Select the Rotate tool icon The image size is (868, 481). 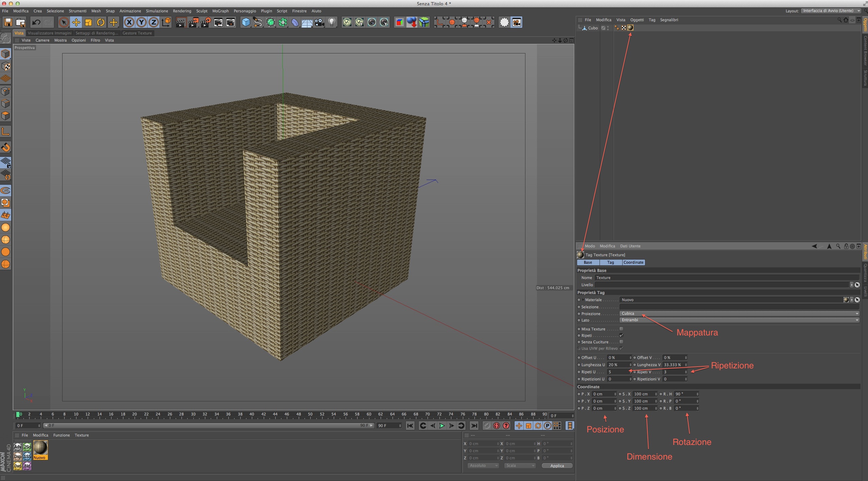point(101,22)
